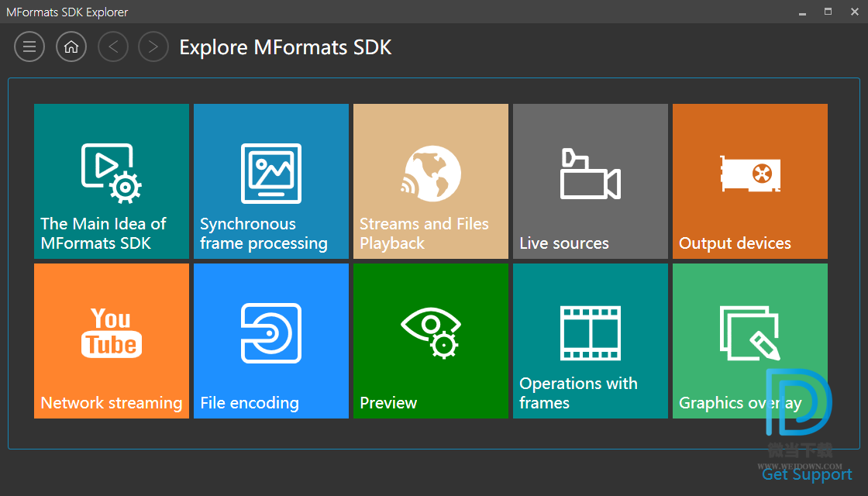Open "The Main Idea of MFormats SDK" label
868x496 pixels.
coord(104,233)
